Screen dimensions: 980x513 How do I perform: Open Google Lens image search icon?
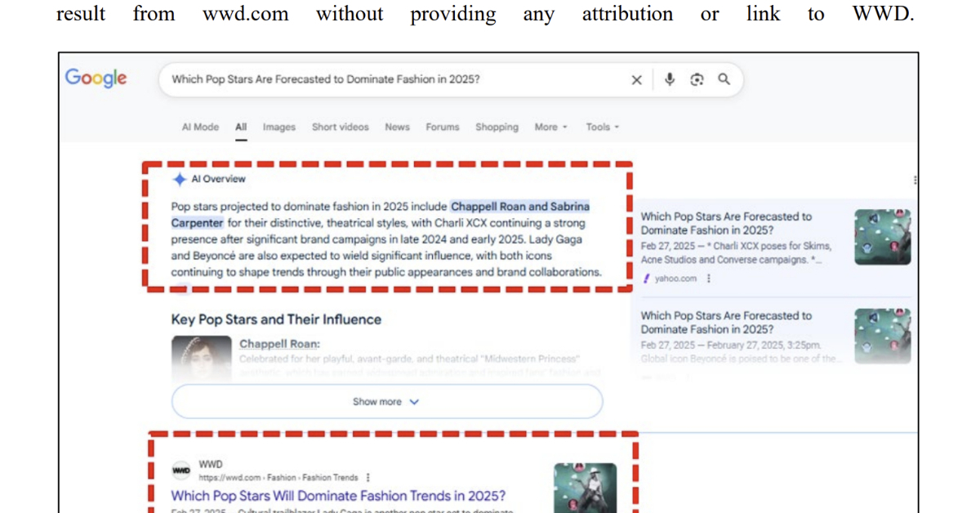[x=697, y=79]
